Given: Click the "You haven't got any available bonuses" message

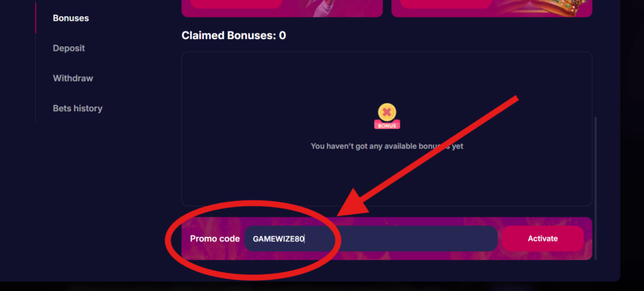Looking at the screenshot, I should 387,146.
